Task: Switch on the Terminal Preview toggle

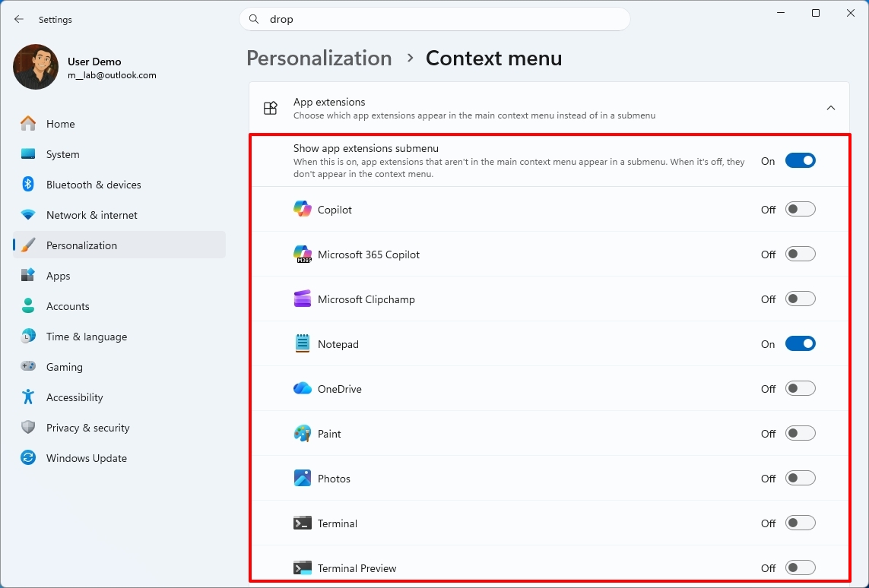Action: [801, 568]
